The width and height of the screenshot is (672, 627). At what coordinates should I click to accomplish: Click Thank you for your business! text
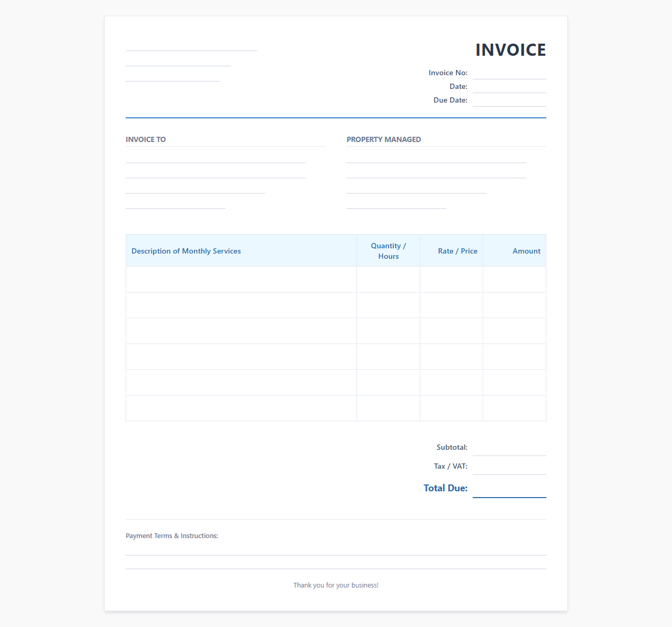tap(336, 585)
